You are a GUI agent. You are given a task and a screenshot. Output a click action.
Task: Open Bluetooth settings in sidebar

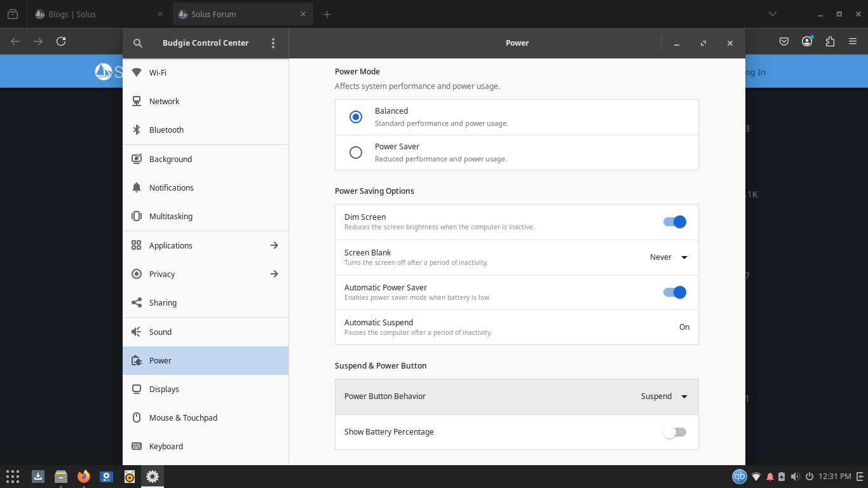(x=166, y=130)
